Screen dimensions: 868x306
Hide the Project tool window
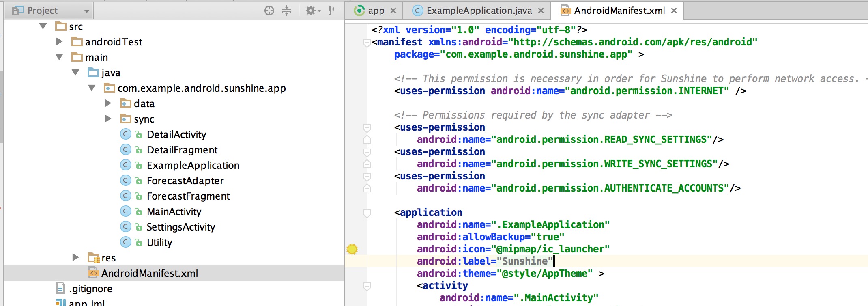pos(333,11)
